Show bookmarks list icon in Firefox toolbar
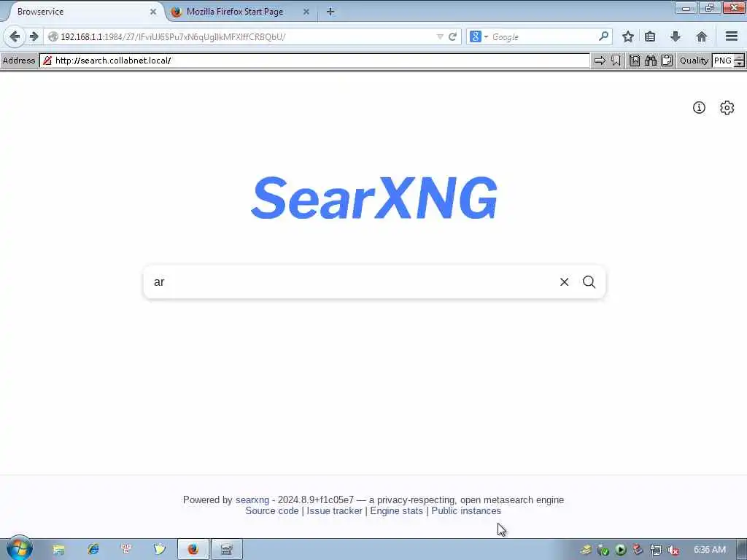This screenshot has height=560, width=747. coord(650,36)
